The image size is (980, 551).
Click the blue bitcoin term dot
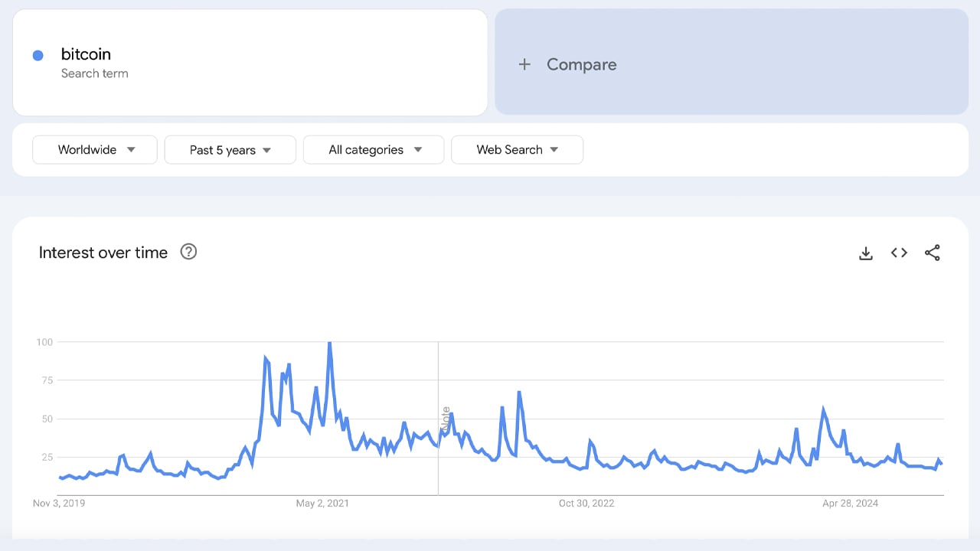38,55
